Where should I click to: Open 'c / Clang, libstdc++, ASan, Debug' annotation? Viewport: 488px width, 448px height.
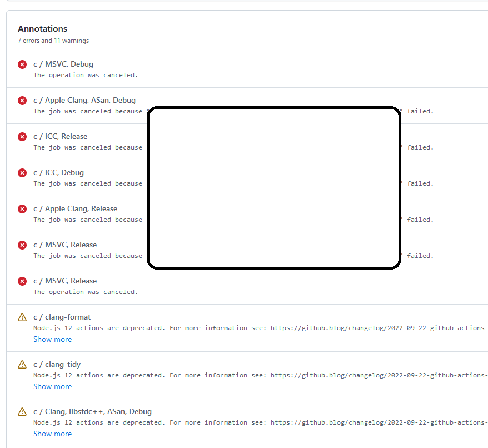point(92,411)
